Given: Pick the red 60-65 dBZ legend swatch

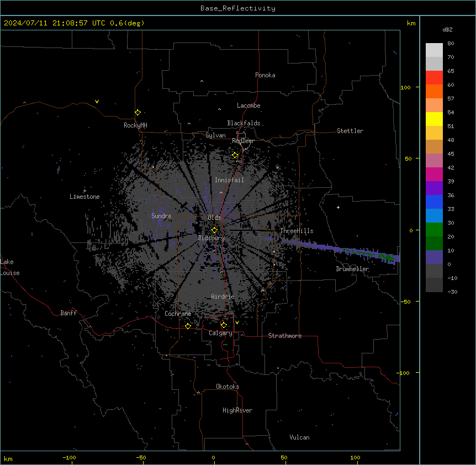Looking at the screenshot, I should coord(434,77).
